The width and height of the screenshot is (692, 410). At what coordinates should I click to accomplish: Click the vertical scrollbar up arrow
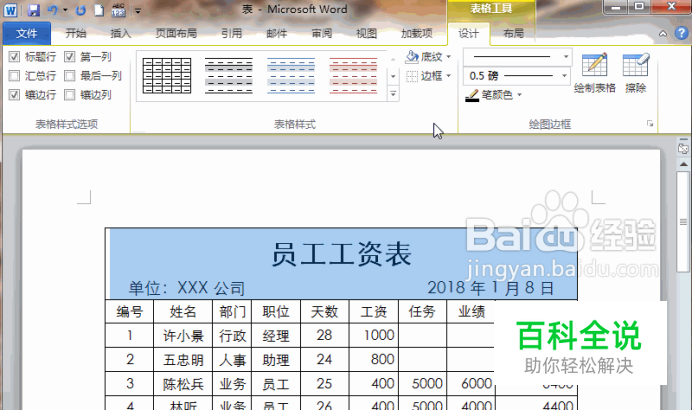(683, 164)
